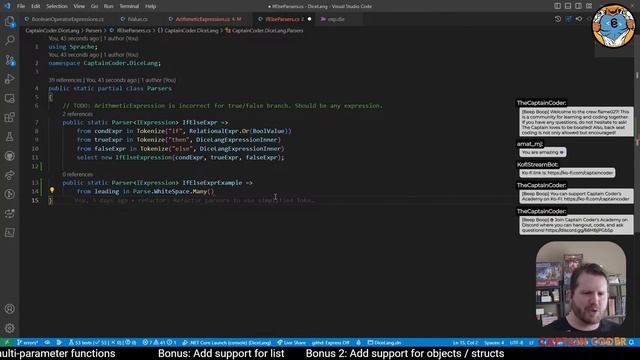Click the lightbulb code action on line 14
Screen dimensions: 640x360
point(52,190)
